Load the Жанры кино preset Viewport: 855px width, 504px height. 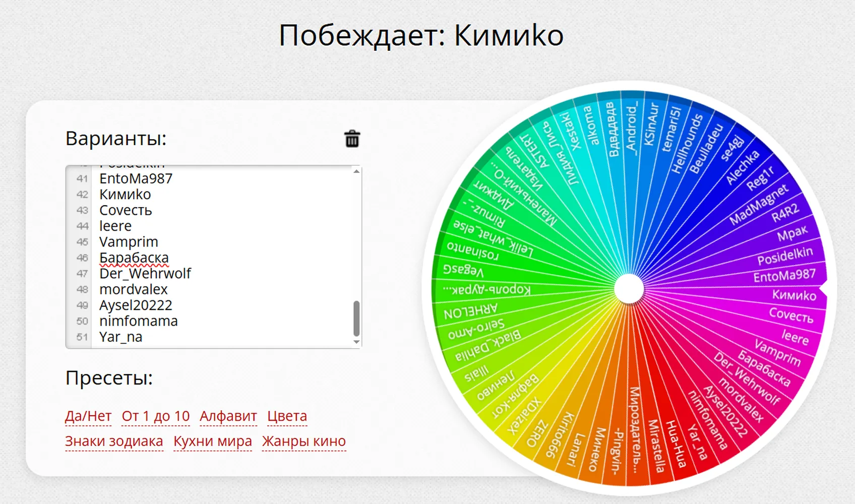coord(304,441)
